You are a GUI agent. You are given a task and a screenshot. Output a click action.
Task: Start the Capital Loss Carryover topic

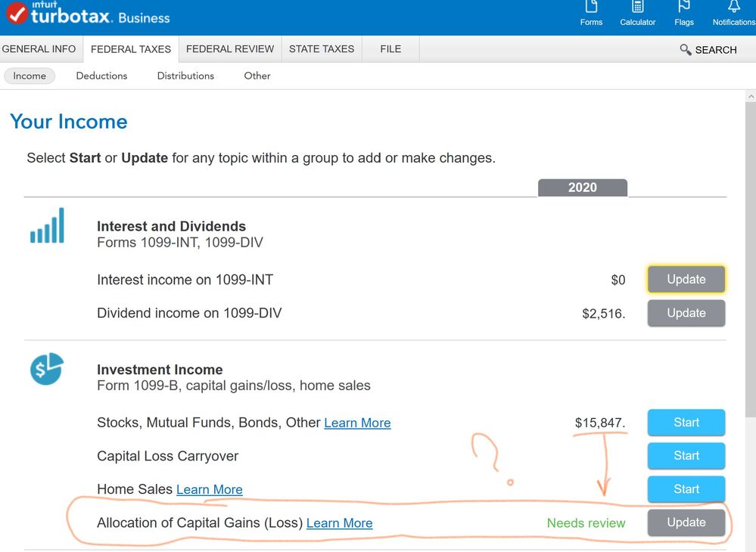(x=686, y=456)
